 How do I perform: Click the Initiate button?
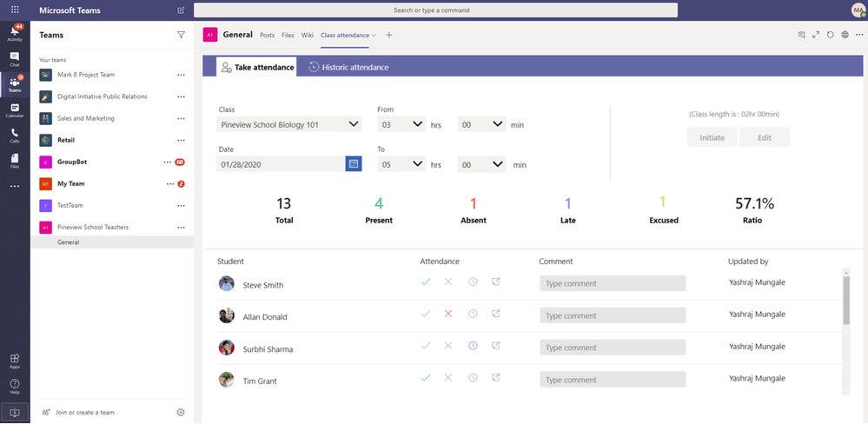tap(712, 137)
